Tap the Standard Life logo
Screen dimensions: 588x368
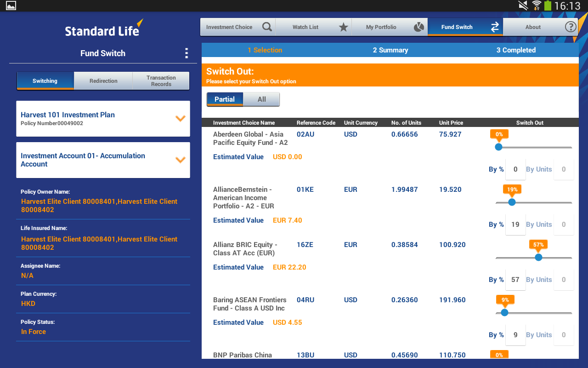pos(104,29)
